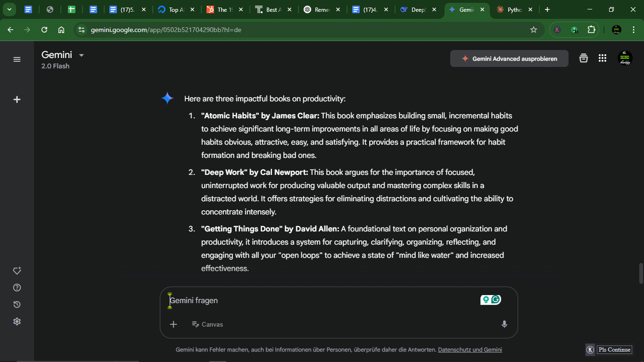Click the green circular extension icon in toolbar
Viewport: 644px width, 362px height.
click(x=574, y=30)
